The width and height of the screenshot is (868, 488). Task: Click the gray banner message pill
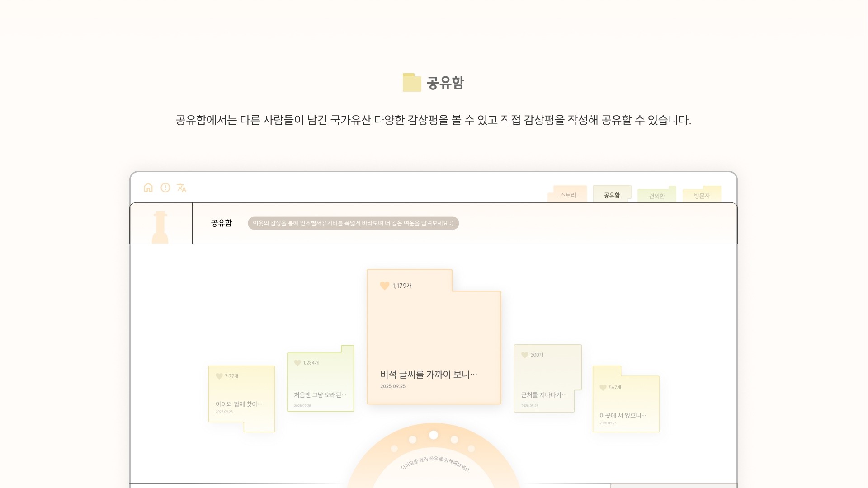(353, 223)
